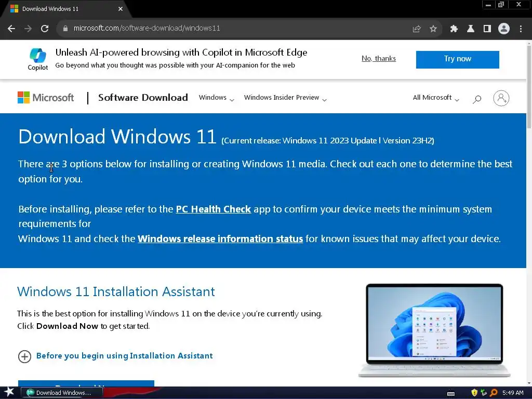Viewport: 532px width, 399px height.
Task: Reload the Download Windows 11 page
Action: point(45,29)
